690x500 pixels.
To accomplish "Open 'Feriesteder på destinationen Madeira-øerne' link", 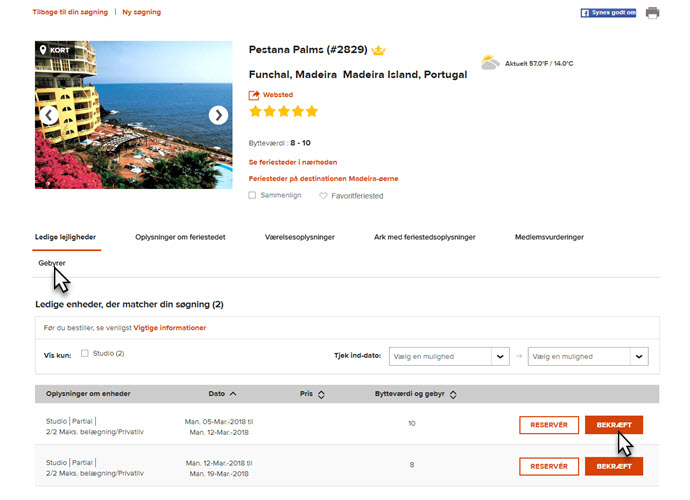I will (323, 179).
